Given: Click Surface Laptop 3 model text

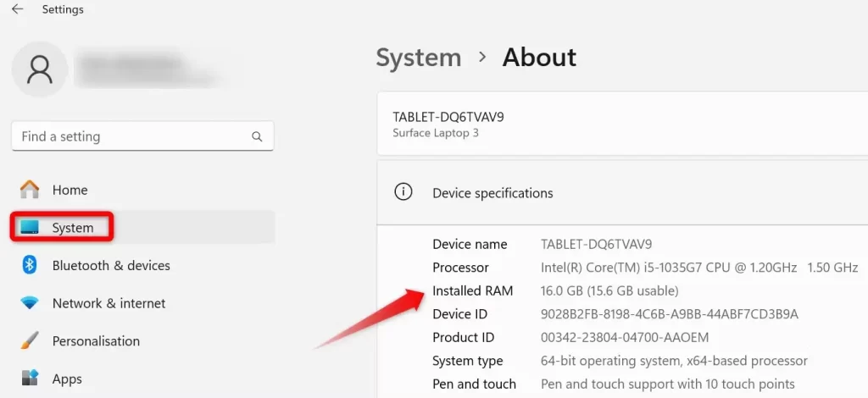Looking at the screenshot, I should coord(436,133).
